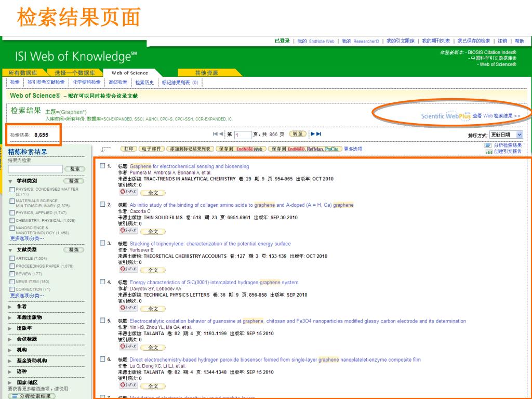The width and height of the screenshot is (532, 399).
Task: Click the SFX icon under result 2
Action: 128,230
